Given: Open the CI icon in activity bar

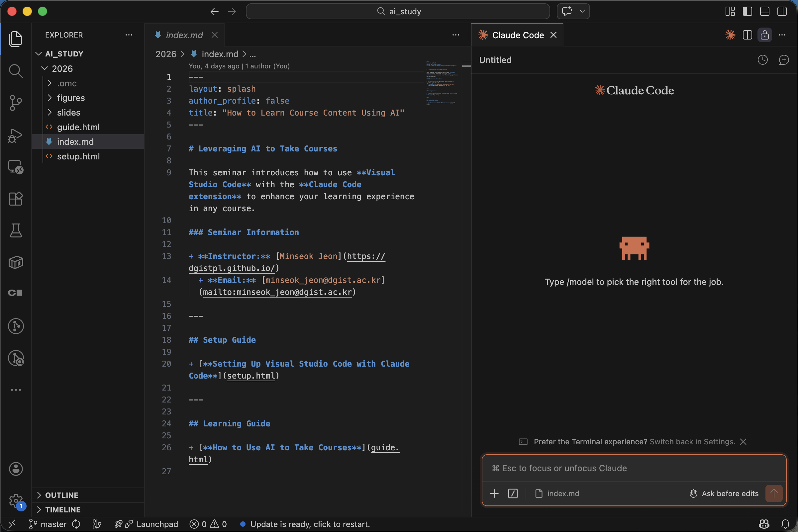Looking at the screenshot, I should 16,293.
